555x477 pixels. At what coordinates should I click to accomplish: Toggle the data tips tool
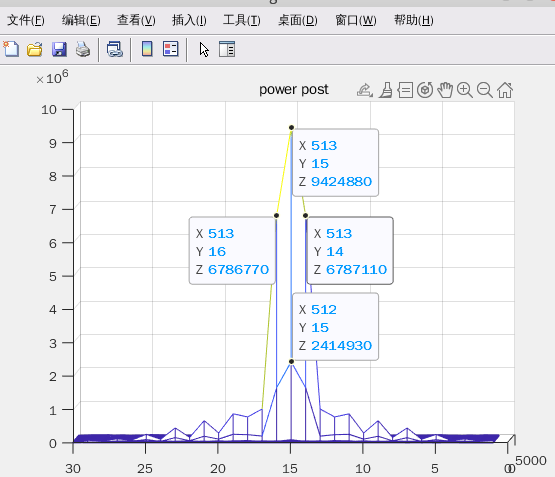tap(405, 90)
